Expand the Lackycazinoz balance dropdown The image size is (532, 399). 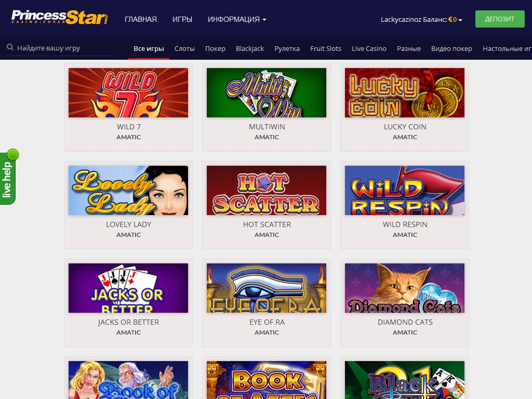pos(421,19)
